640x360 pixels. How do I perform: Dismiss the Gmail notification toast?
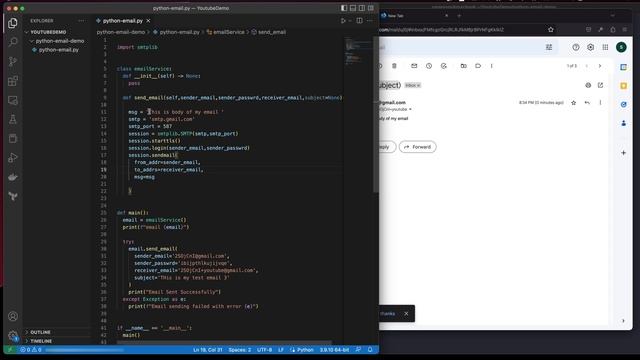click(x=406, y=313)
